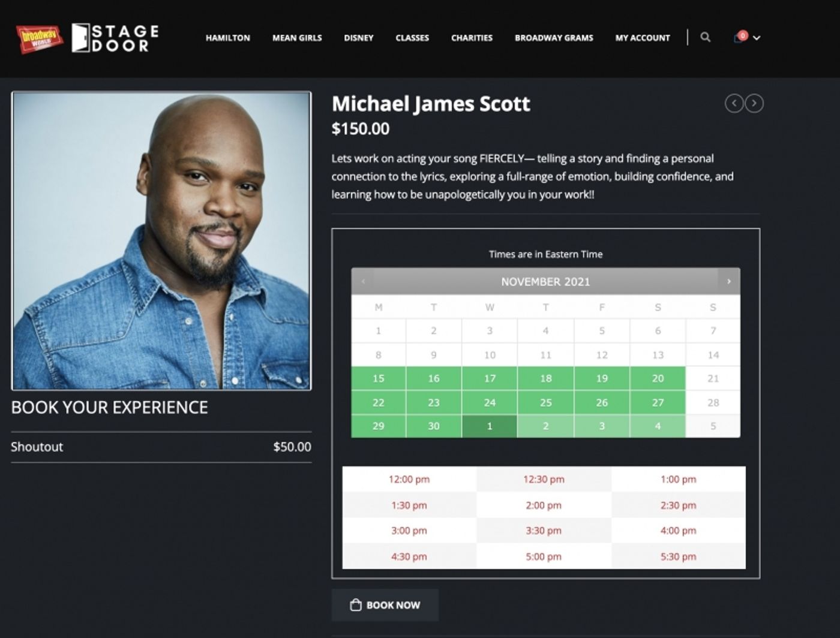Navigate to My Account
This screenshot has height=638, width=840.
642,38
